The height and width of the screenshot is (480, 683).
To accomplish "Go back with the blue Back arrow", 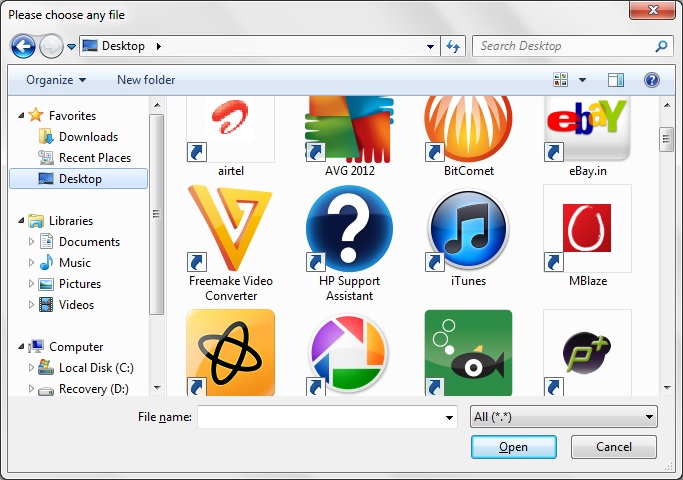I will 23,46.
